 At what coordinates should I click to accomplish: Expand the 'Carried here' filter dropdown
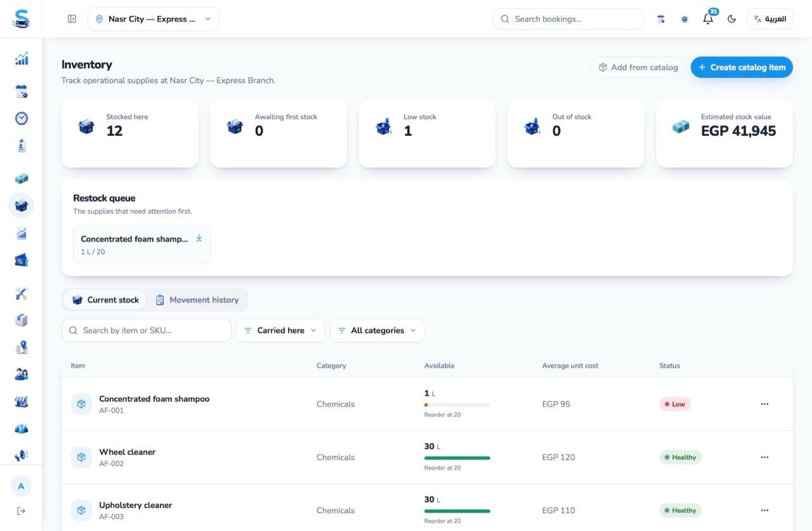pyautogui.click(x=280, y=331)
